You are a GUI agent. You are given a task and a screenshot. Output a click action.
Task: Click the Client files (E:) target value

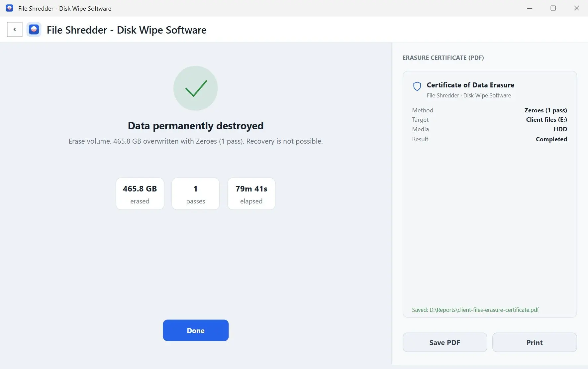click(546, 120)
